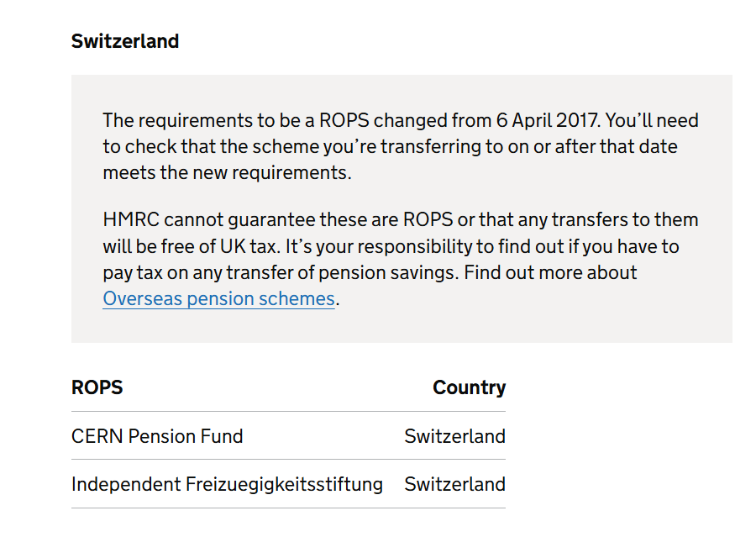The width and height of the screenshot is (756, 537).
Task: Click the word 'CERN' in the table
Action: coord(97,436)
